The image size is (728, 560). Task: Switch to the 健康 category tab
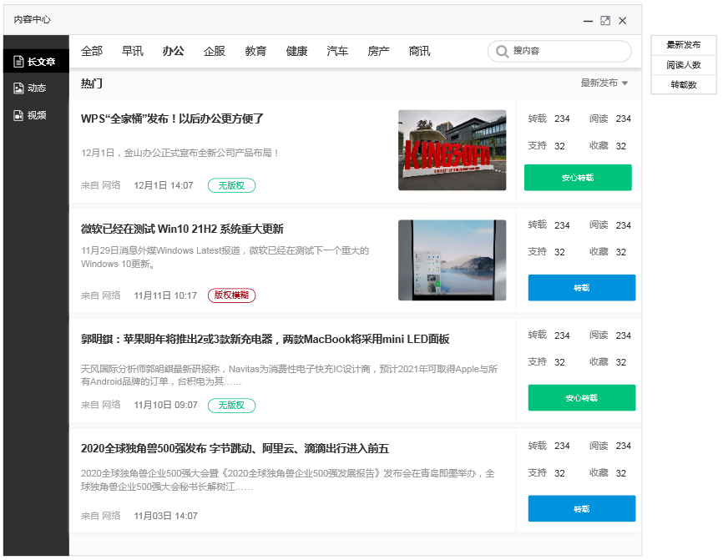296,51
